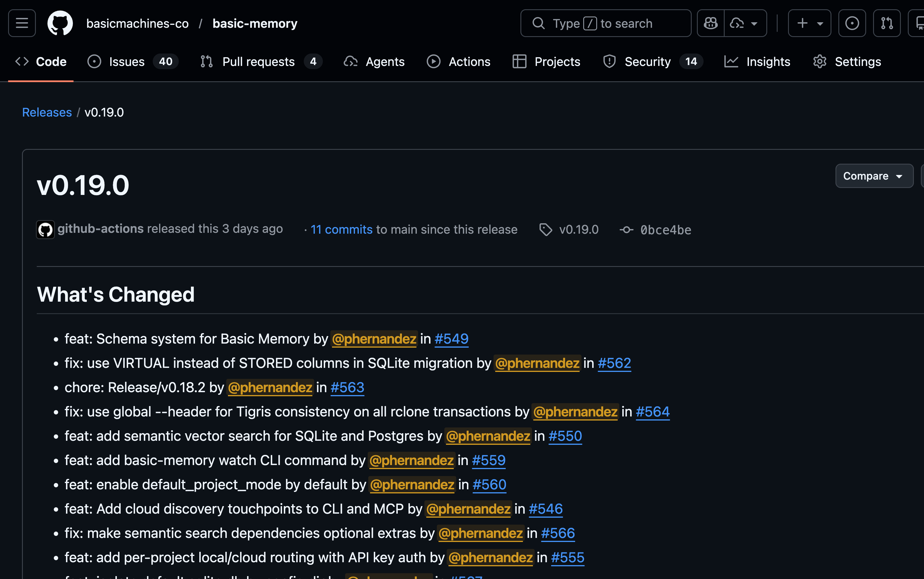Viewport: 924px width, 579px height.
Task: Click the search magnifier icon
Action: point(538,23)
